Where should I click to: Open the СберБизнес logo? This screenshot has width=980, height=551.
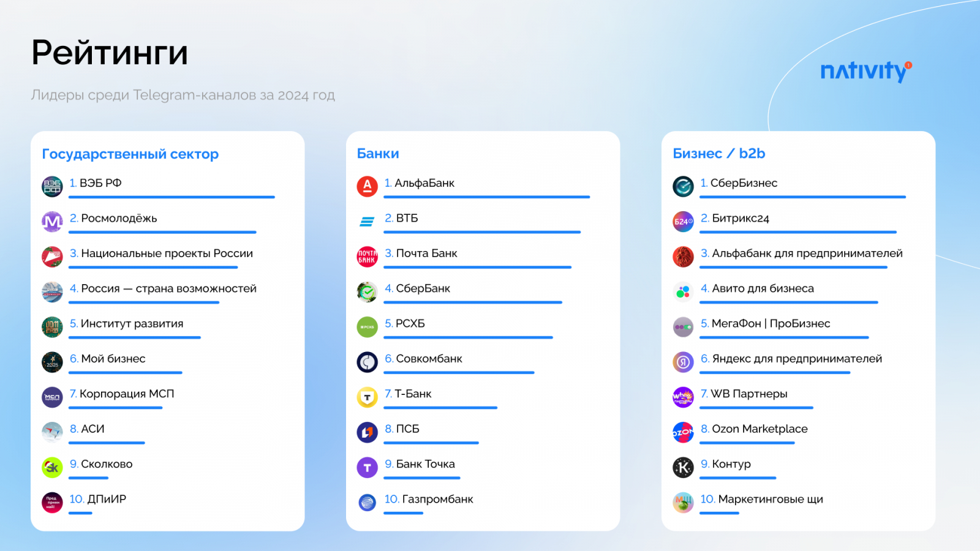tap(683, 187)
